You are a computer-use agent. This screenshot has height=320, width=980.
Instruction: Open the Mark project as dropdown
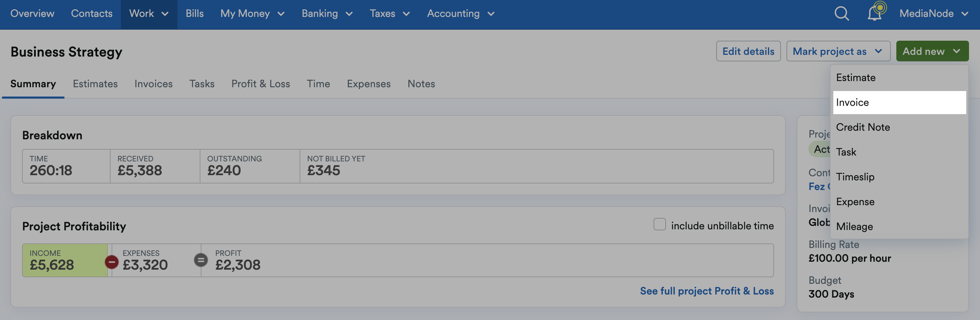coord(838,51)
